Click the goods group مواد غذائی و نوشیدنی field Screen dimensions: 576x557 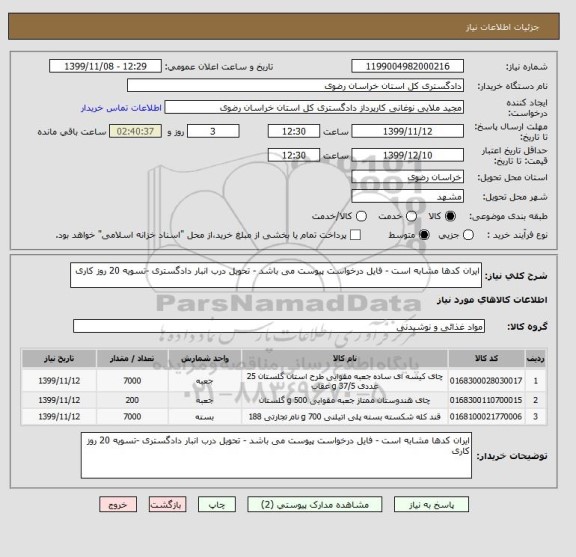pos(279,326)
